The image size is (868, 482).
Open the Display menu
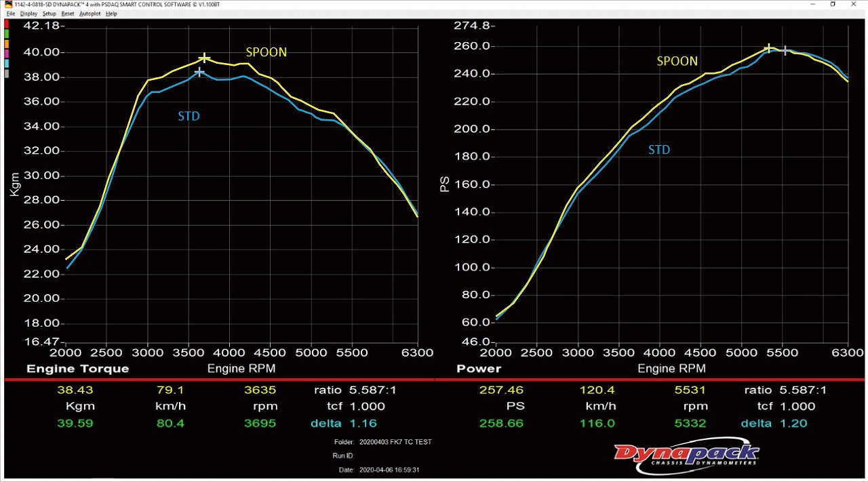(29, 14)
